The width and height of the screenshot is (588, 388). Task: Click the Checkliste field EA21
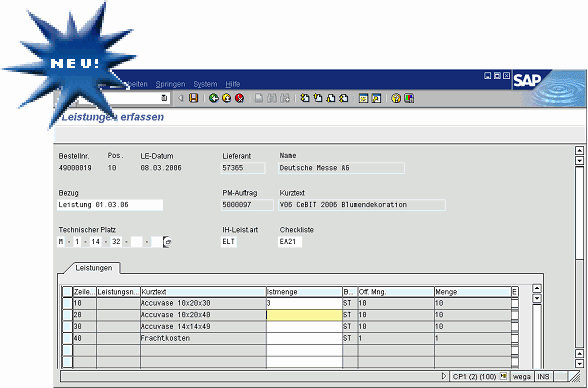[x=290, y=242]
